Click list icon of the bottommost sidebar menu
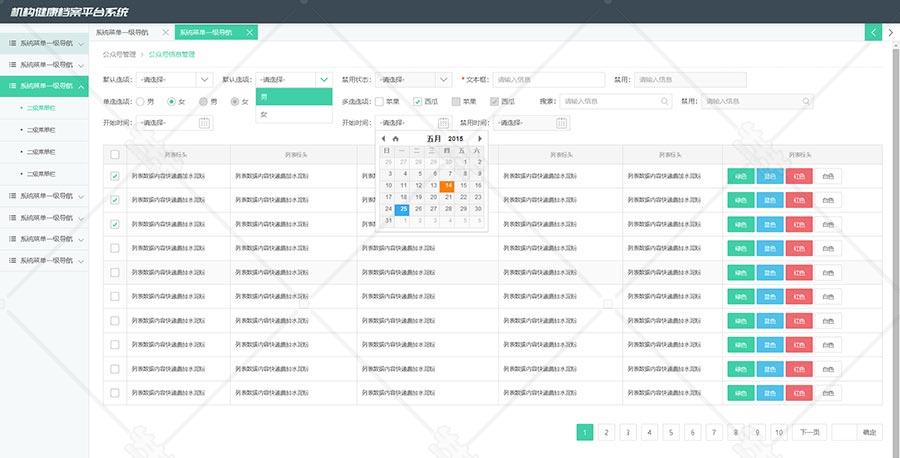Viewport: 900px width, 458px height. tap(12, 261)
